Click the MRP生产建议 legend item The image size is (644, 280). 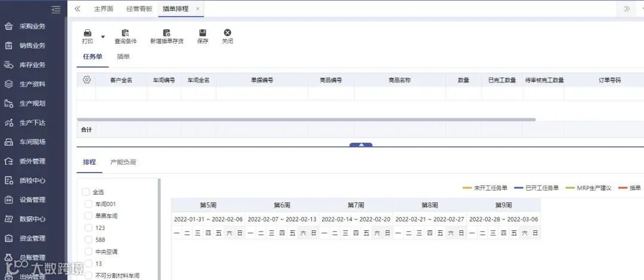pyautogui.click(x=589, y=188)
